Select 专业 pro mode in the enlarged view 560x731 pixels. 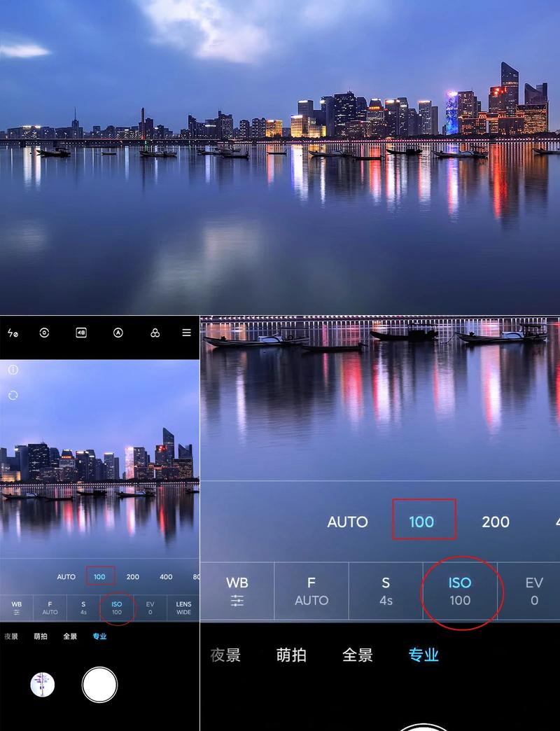tap(423, 655)
